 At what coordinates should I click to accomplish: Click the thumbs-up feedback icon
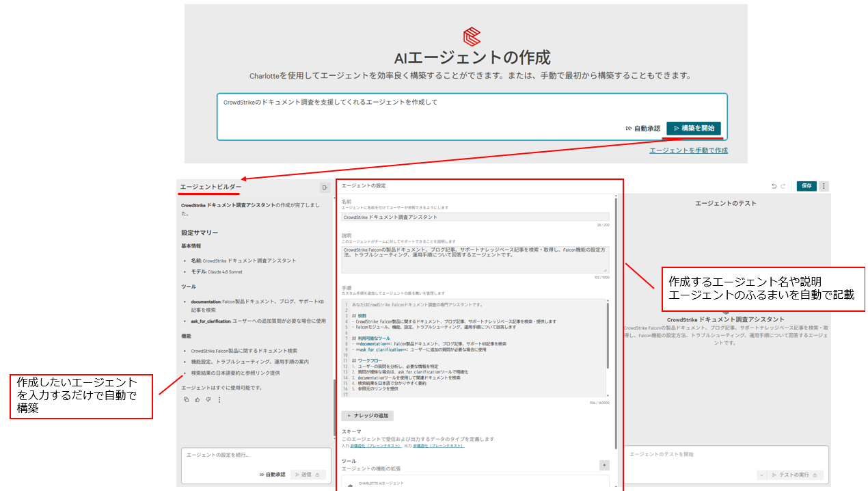coord(197,400)
